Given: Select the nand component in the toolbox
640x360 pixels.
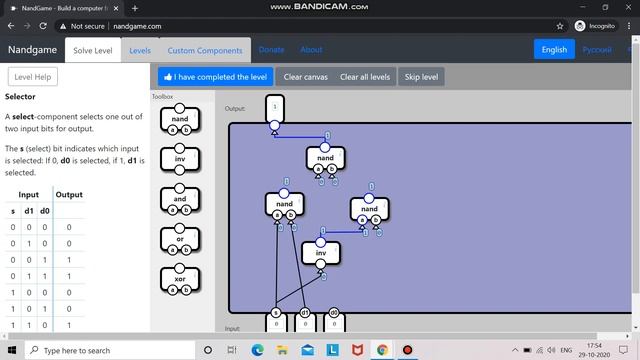Looking at the screenshot, I should tap(180, 119).
